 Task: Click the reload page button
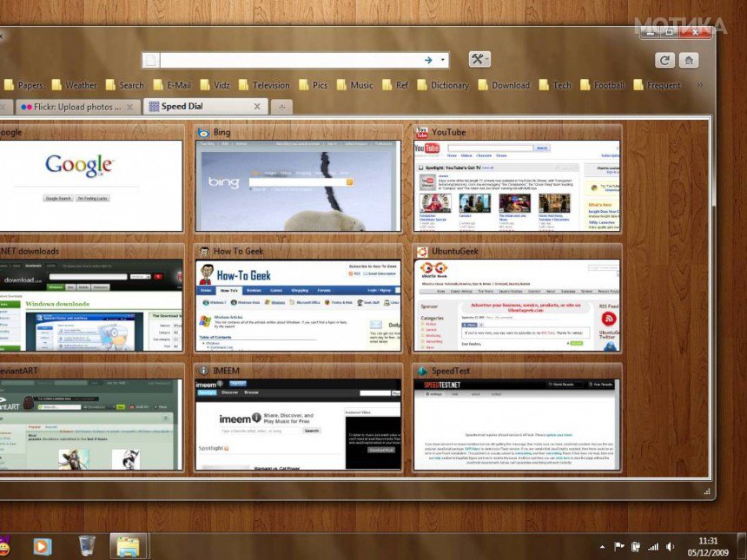coord(664,60)
